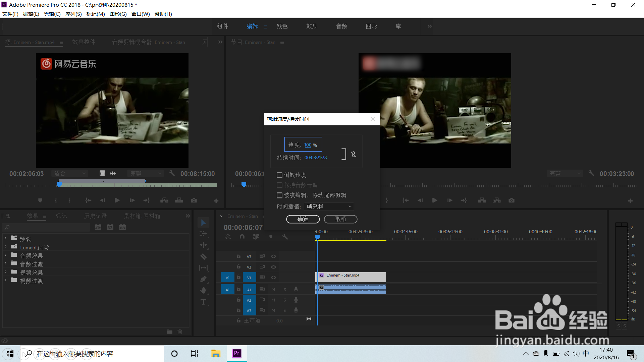Open source monitor playback resolution (完整) dropdown
Viewport: 644px width, 362px height.
(145, 173)
